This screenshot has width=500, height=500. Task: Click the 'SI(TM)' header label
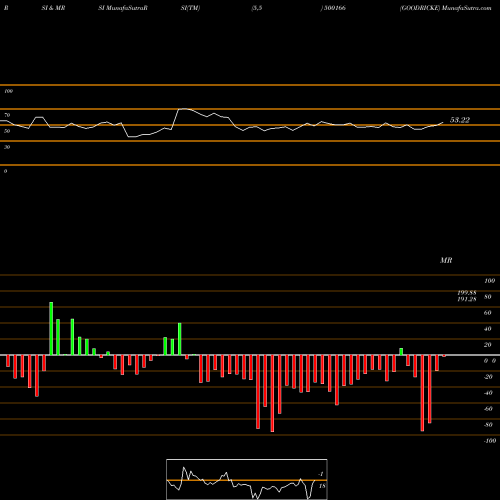pos(190,8)
